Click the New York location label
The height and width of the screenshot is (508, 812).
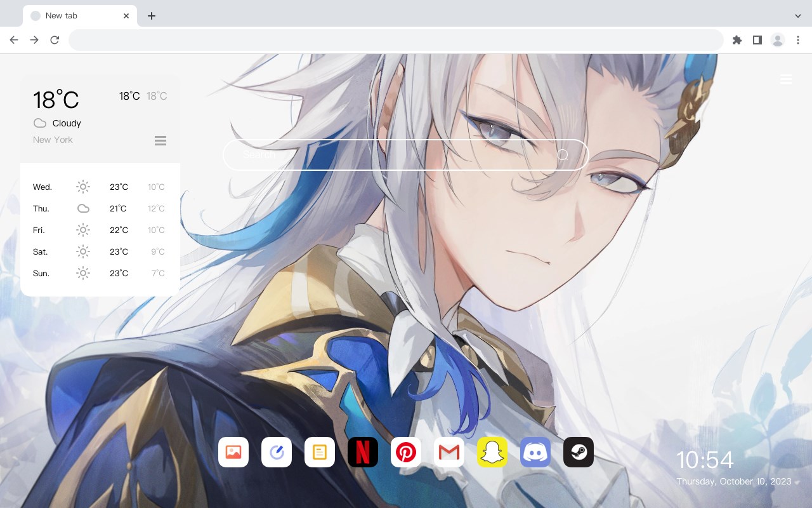[x=53, y=140]
